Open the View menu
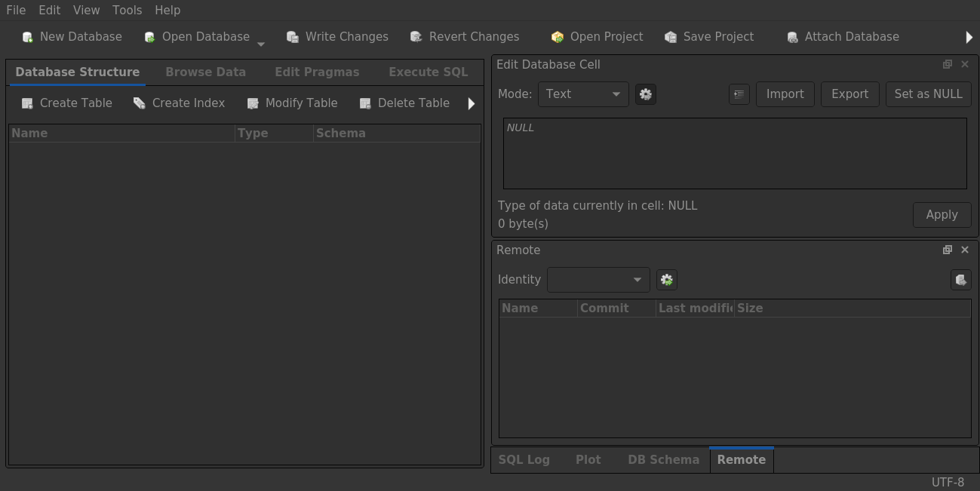The height and width of the screenshot is (491, 980). [x=87, y=11]
